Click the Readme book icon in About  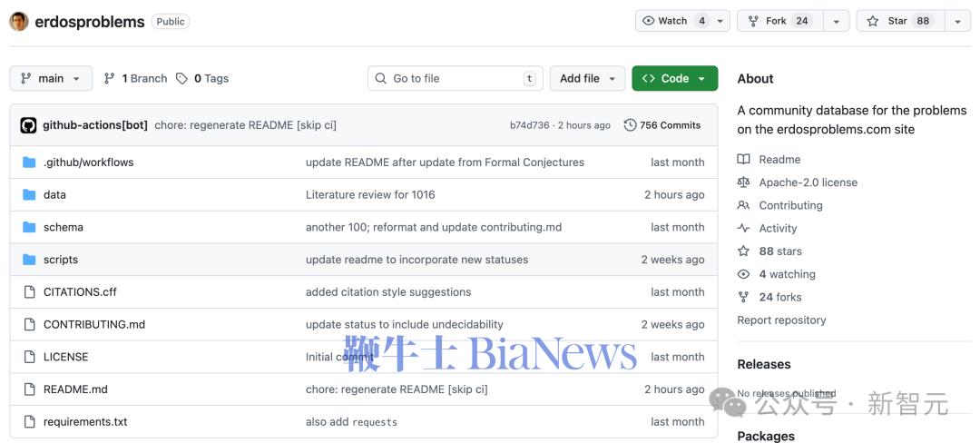click(744, 160)
